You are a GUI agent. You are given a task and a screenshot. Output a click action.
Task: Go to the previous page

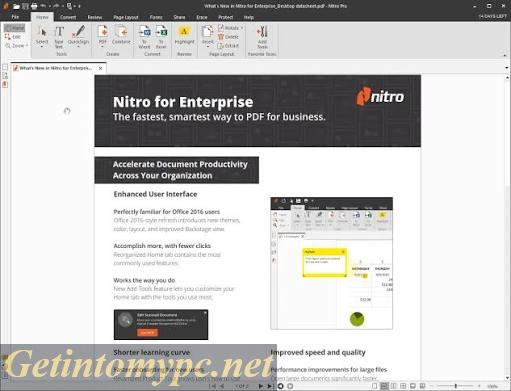pyautogui.click(x=222, y=386)
